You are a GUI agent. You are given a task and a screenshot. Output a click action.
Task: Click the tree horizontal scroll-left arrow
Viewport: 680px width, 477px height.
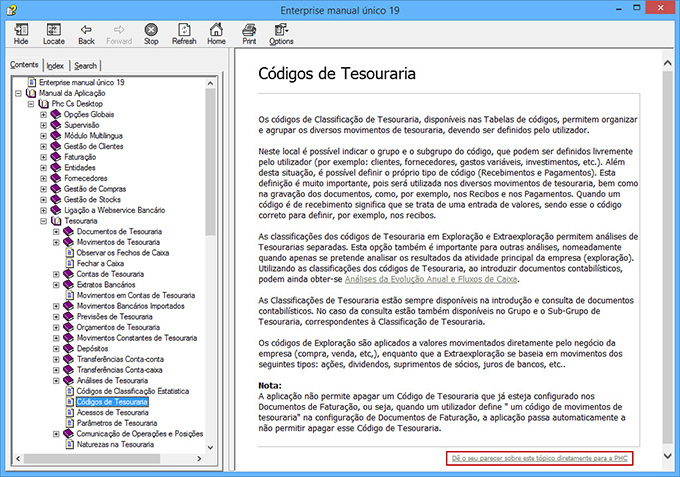click(x=18, y=458)
